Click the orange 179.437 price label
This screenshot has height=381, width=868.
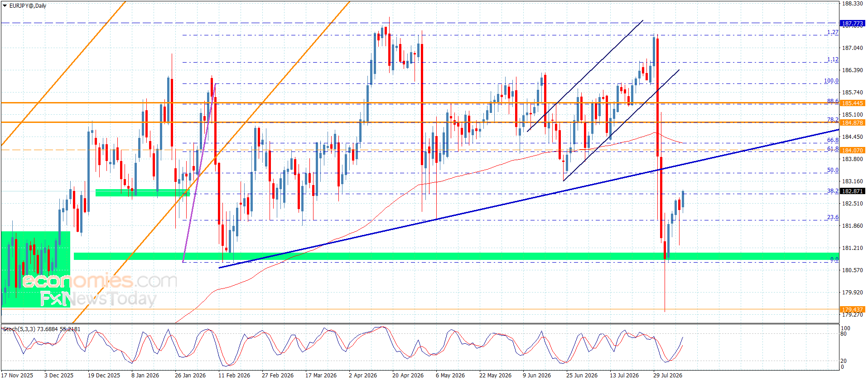[852, 309]
